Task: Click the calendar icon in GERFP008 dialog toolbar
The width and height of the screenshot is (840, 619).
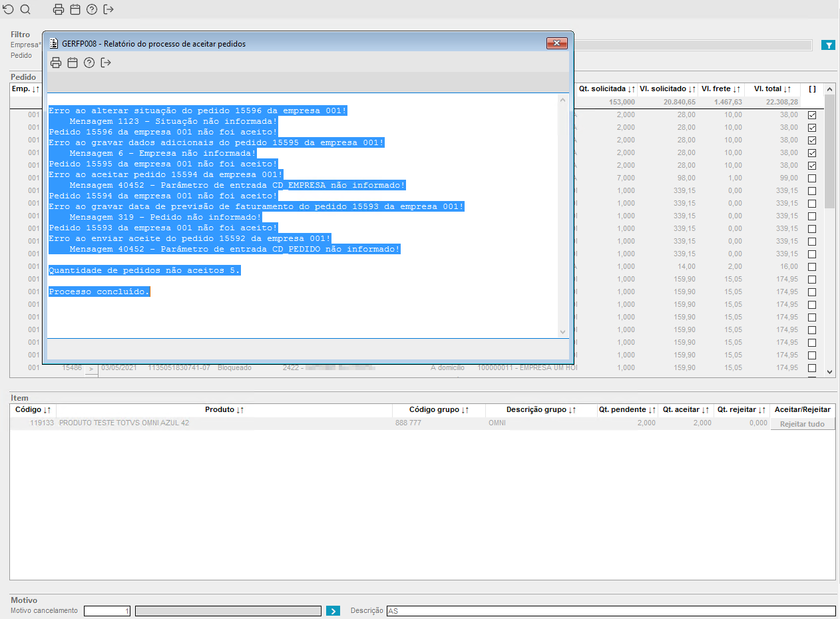Action: tap(73, 63)
